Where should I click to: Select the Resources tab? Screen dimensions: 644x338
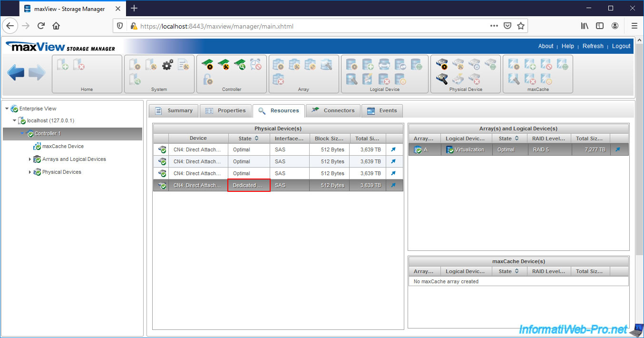pos(279,110)
